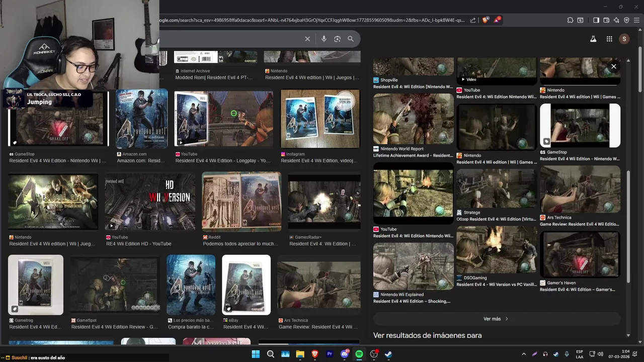Image resolution: width=644 pixels, height=362 pixels.
Task: Open Spotify from the taskbar
Action: click(x=359, y=354)
